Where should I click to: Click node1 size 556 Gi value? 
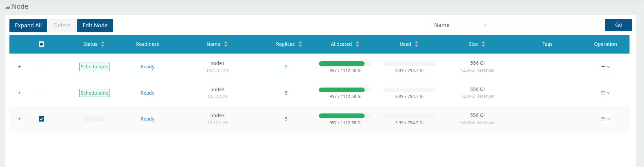(x=477, y=63)
